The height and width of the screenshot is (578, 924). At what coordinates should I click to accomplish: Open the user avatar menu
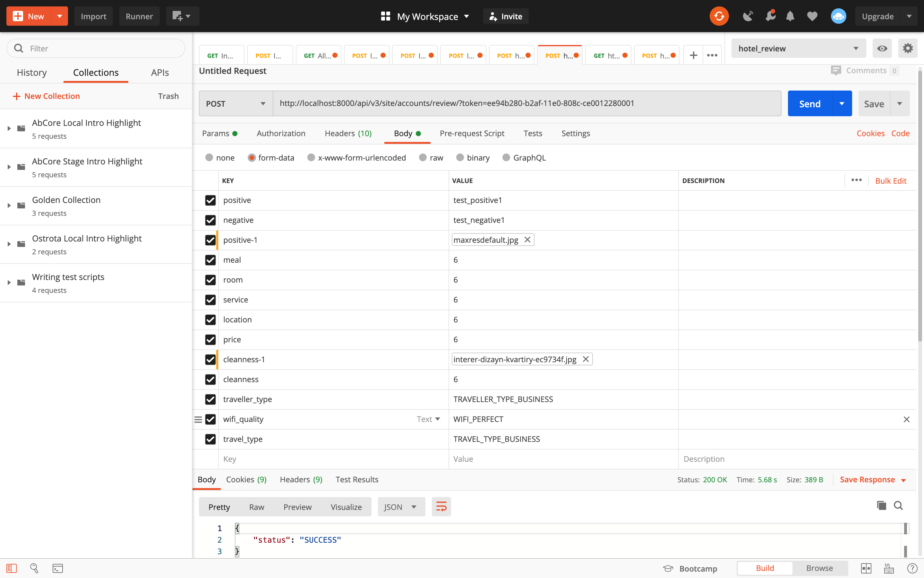(x=838, y=16)
